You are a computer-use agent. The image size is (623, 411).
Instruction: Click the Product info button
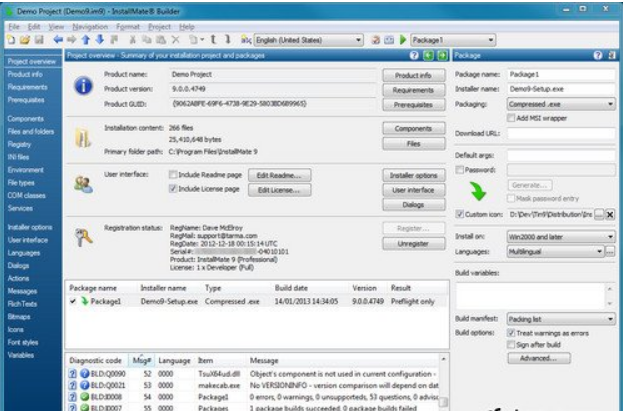(x=414, y=75)
